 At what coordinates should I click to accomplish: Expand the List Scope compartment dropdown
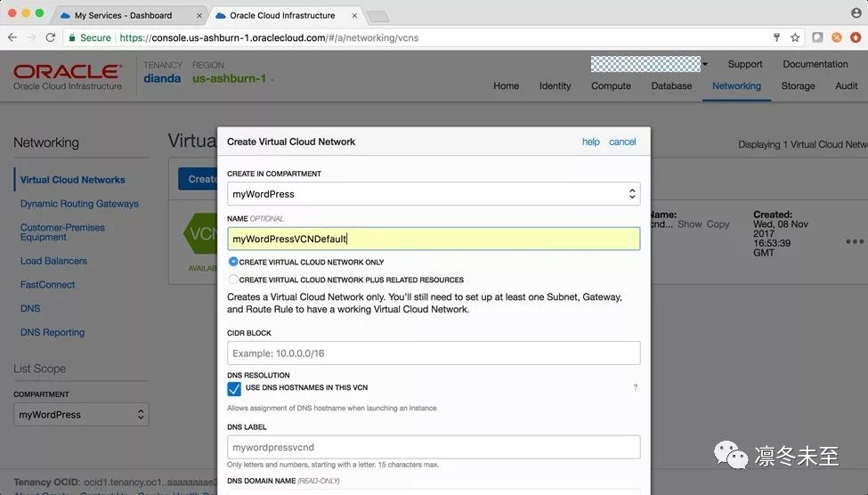(x=81, y=414)
